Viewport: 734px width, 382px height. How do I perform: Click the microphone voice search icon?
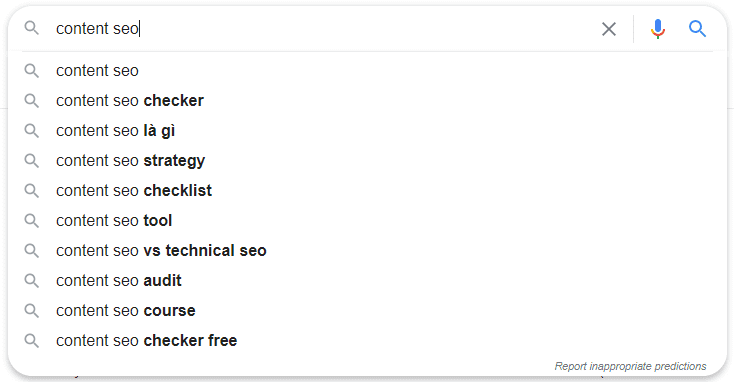pos(658,29)
